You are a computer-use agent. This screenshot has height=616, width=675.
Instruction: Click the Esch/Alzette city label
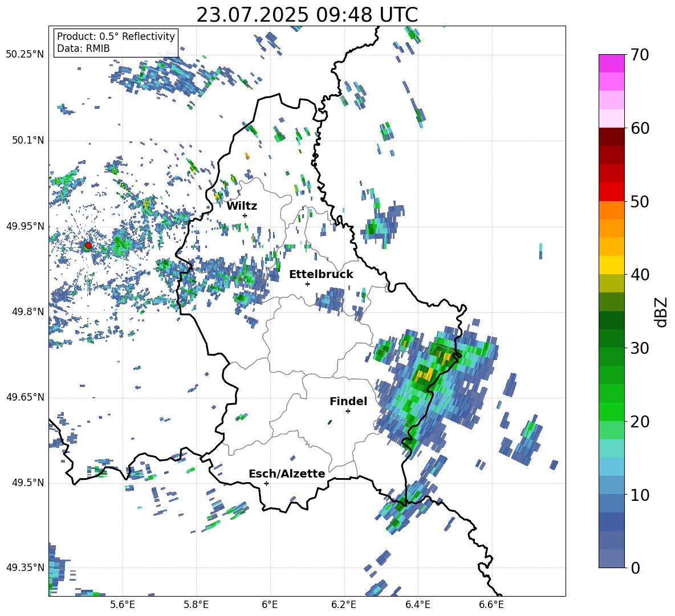point(287,474)
